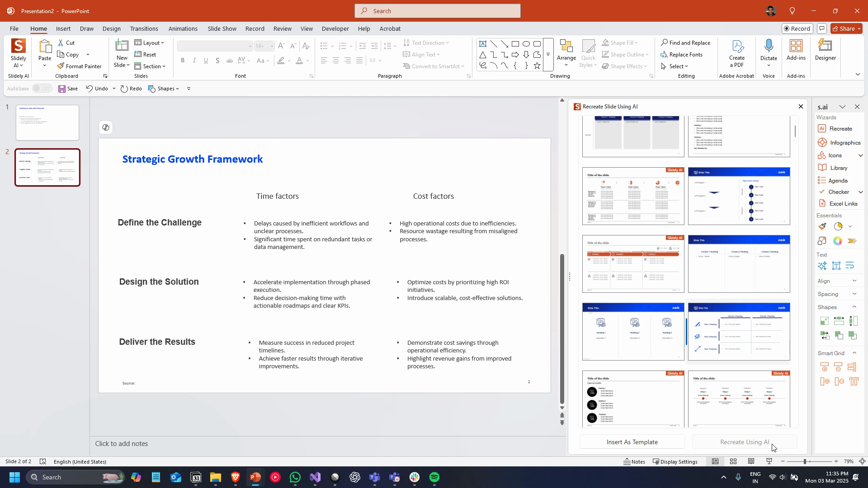Open the Transitions ribbon tab
The image size is (868, 488).
(x=144, y=28)
